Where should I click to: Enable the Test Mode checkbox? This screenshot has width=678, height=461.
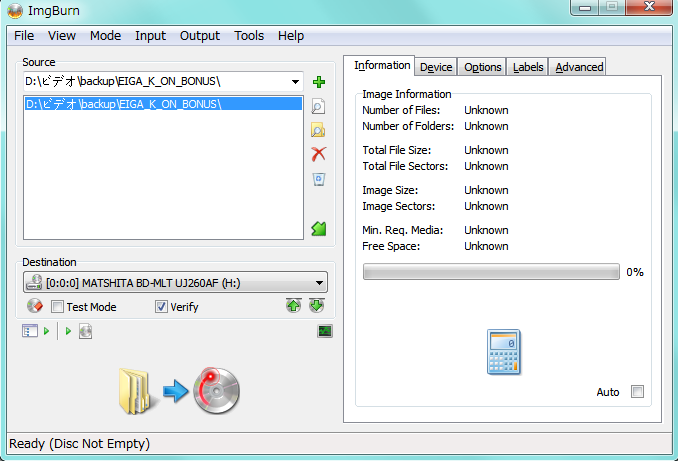(57, 307)
